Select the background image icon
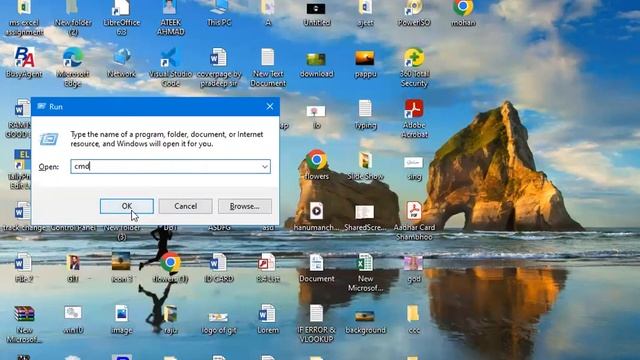The image size is (640, 360). point(365,322)
